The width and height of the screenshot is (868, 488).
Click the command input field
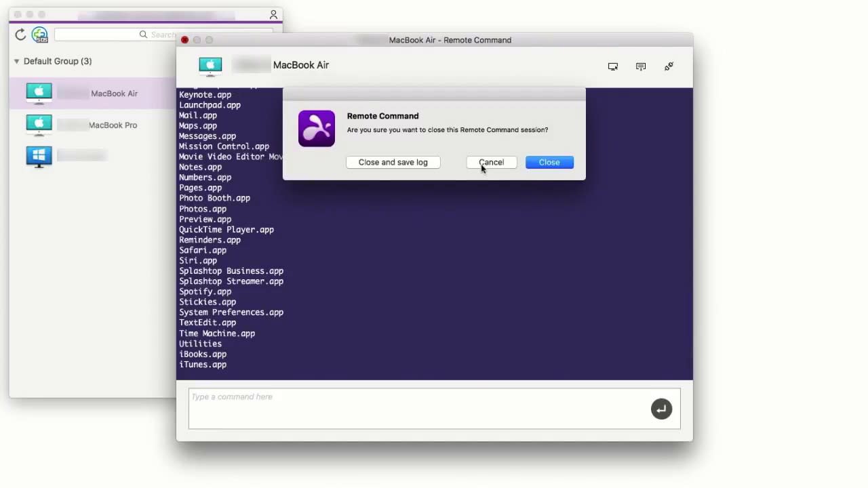coord(434,409)
